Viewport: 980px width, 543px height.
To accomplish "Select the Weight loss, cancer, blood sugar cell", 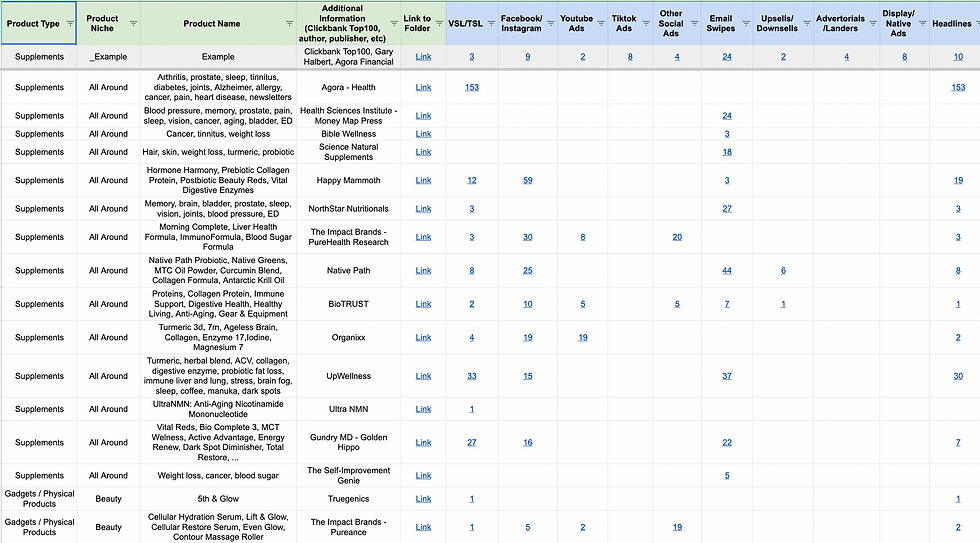I will coord(218,476).
